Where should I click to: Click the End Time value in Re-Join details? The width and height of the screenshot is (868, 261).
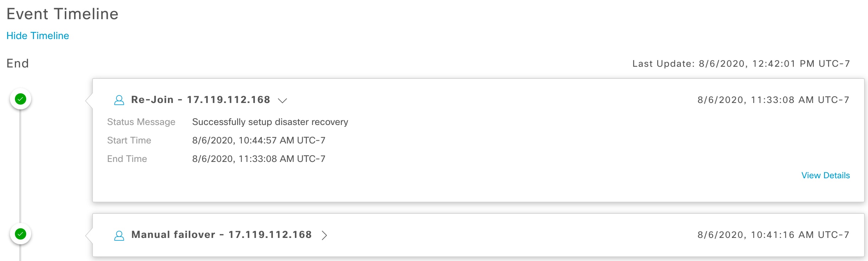[x=259, y=159]
